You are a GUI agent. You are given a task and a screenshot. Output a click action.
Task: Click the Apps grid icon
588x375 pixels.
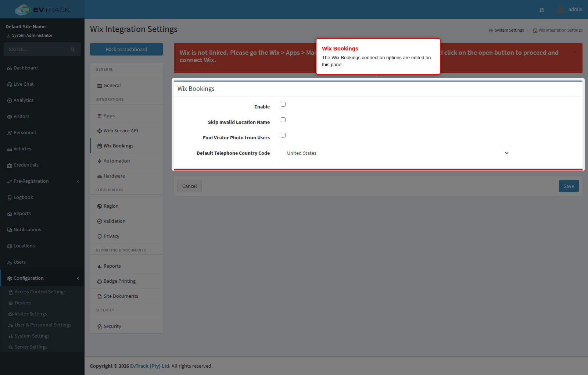tap(100, 116)
